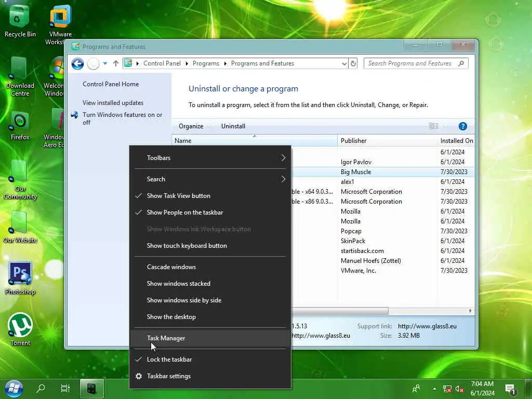
Task: Click the network status tray icon
Action: pos(447,389)
